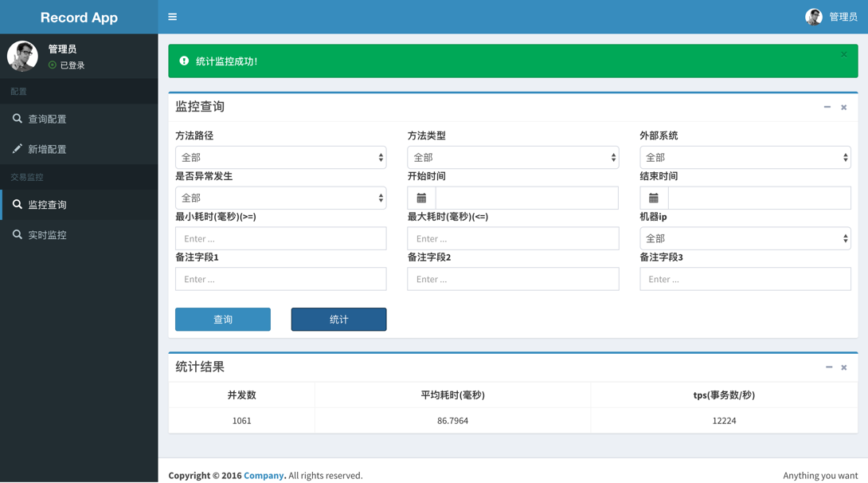This screenshot has height=483, width=868.
Task: Toggle the hamburger sidebar menu icon
Action: click(x=172, y=17)
